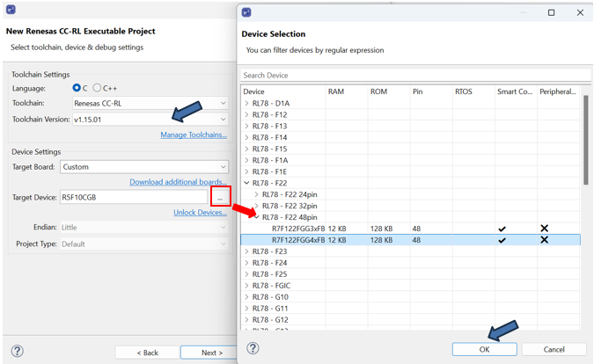
Task: Select the R7F122FGG3xFB device row
Action: 299,229
